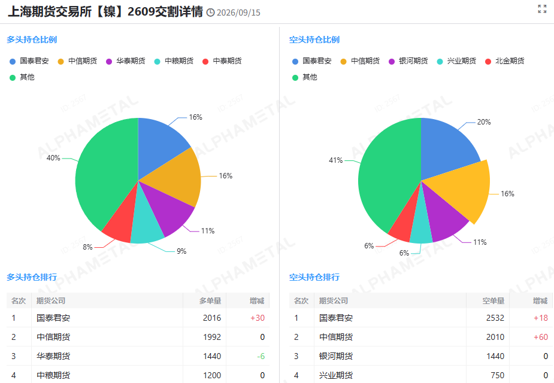Click 华泰期货 in the ranking table
This screenshot has width=554, height=383.
(x=53, y=356)
